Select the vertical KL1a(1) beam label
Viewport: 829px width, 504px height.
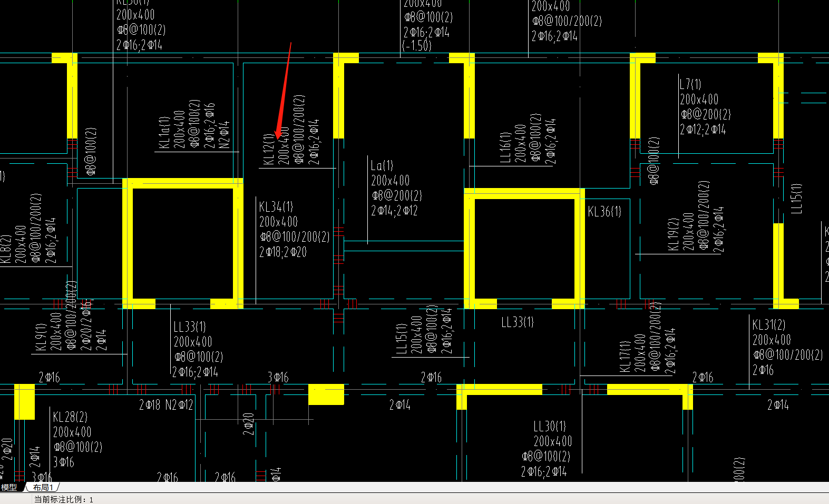pyautogui.click(x=164, y=133)
